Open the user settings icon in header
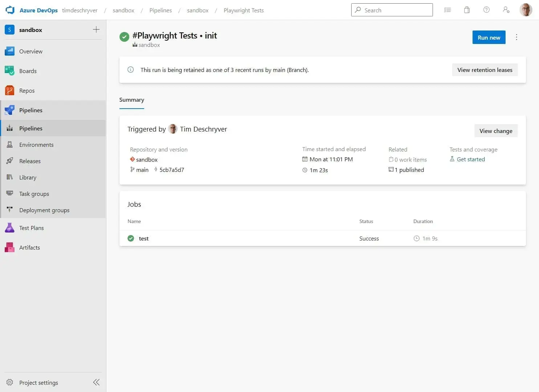 coord(506,10)
